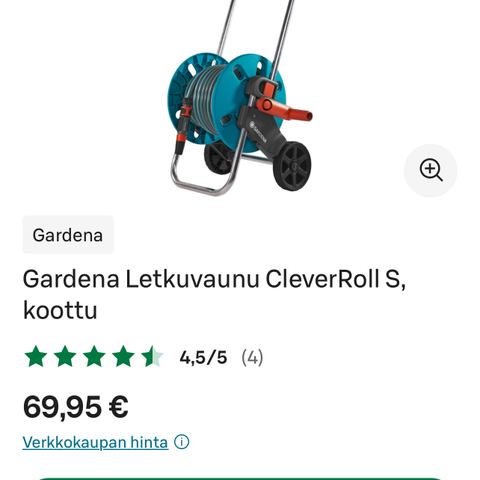Click the first green rating star

tap(36, 357)
